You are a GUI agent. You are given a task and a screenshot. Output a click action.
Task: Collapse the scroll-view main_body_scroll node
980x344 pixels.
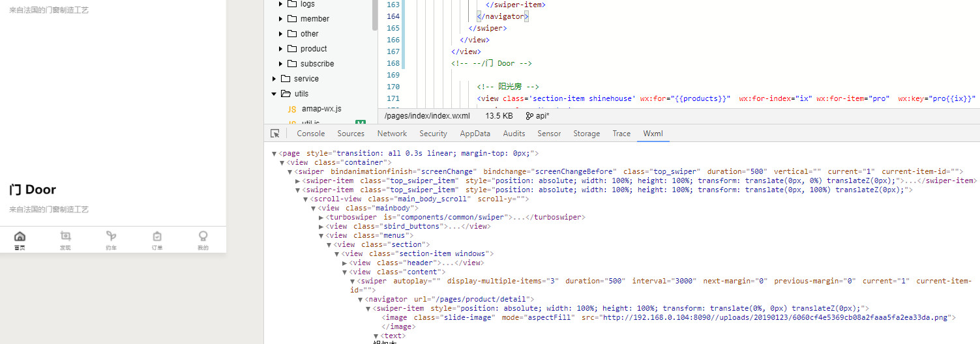click(x=306, y=199)
